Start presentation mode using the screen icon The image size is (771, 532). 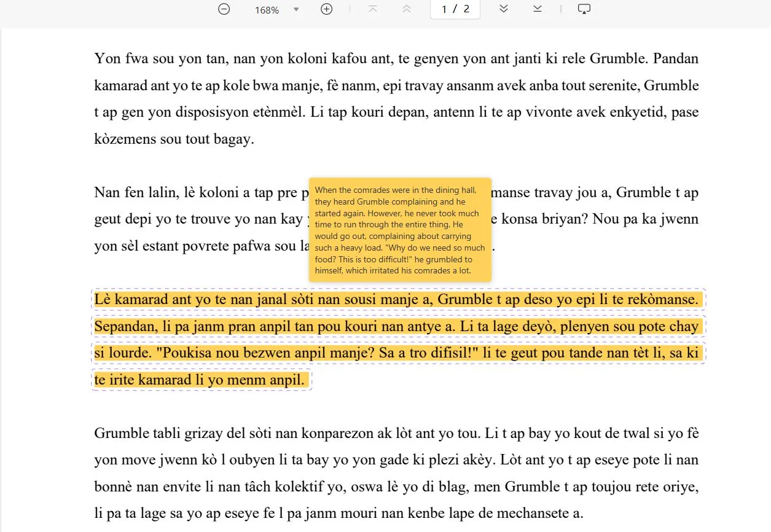(x=583, y=9)
